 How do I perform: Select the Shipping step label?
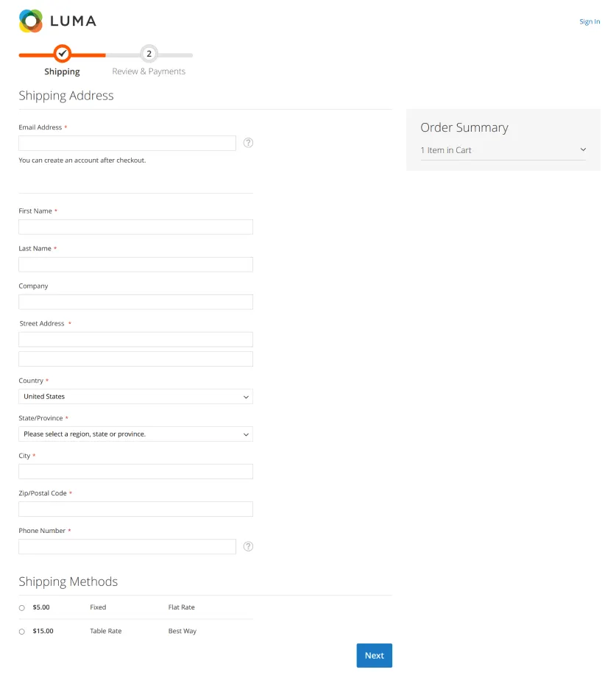click(62, 71)
